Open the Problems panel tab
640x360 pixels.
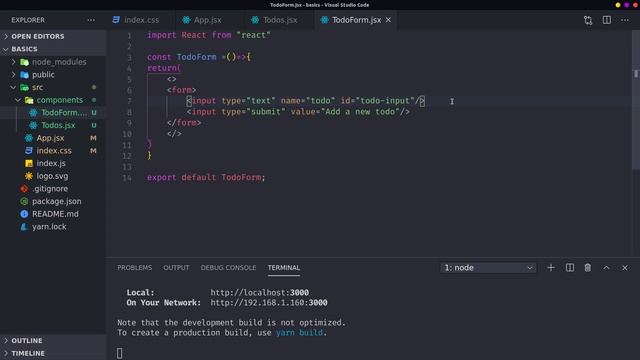pyautogui.click(x=135, y=268)
